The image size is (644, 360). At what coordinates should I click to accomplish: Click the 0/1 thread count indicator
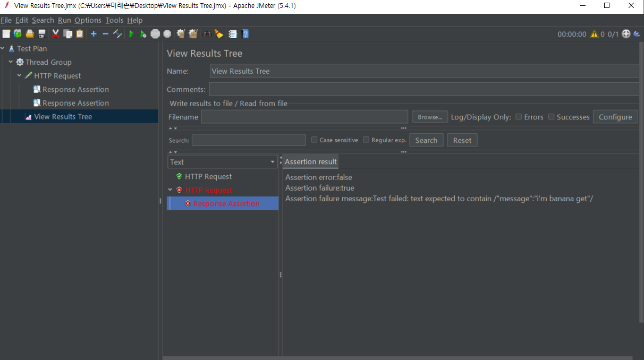(x=613, y=34)
